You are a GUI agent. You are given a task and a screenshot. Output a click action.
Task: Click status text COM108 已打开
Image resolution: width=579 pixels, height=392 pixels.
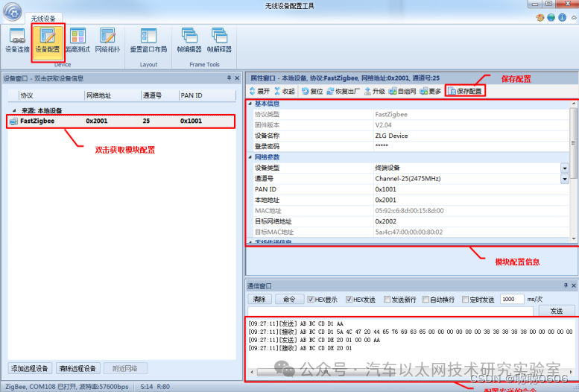click(54, 387)
